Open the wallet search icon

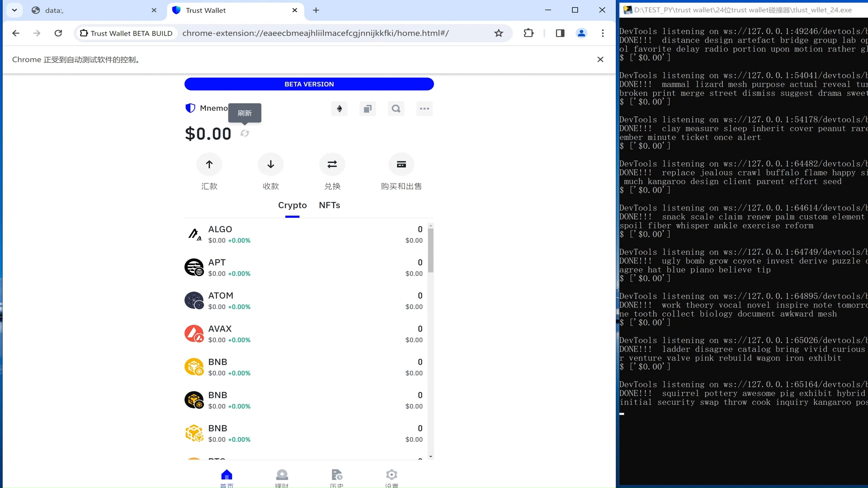(x=396, y=108)
